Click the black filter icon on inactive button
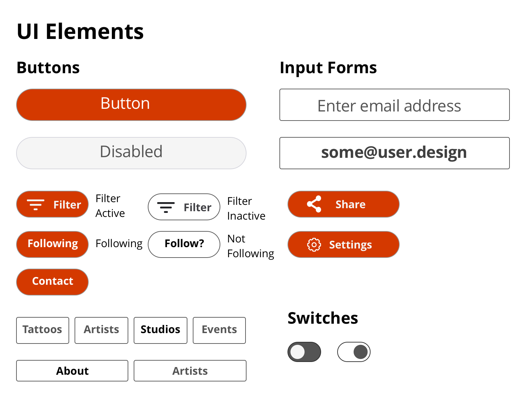 pos(166,208)
